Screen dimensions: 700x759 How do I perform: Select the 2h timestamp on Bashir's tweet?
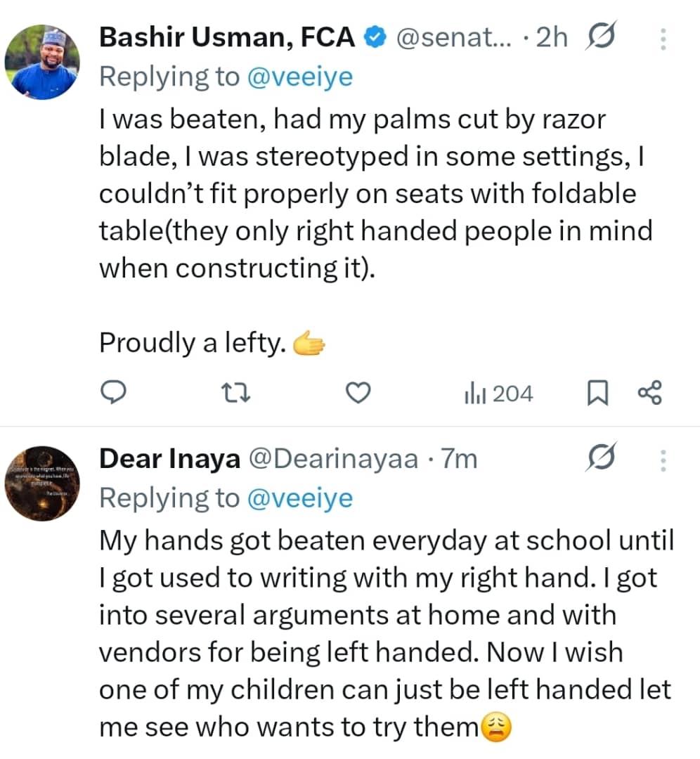(x=552, y=37)
